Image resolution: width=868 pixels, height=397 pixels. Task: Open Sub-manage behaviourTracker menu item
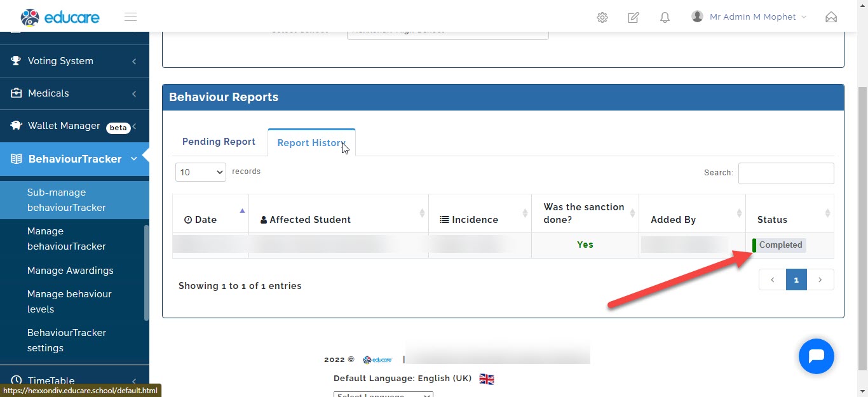tap(74, 200)
